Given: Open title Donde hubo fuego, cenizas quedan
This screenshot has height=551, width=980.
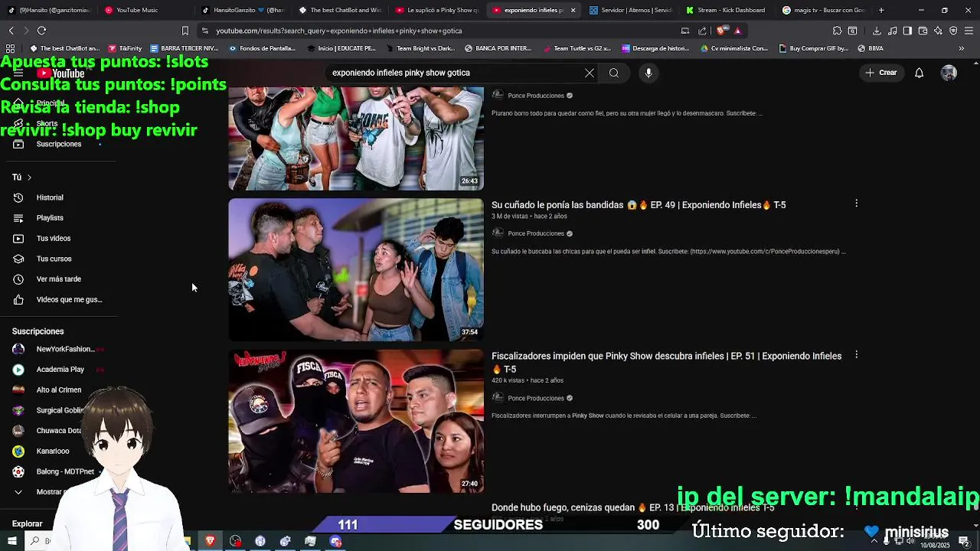Looking at the screenshot, I should (x=632, y=507).
